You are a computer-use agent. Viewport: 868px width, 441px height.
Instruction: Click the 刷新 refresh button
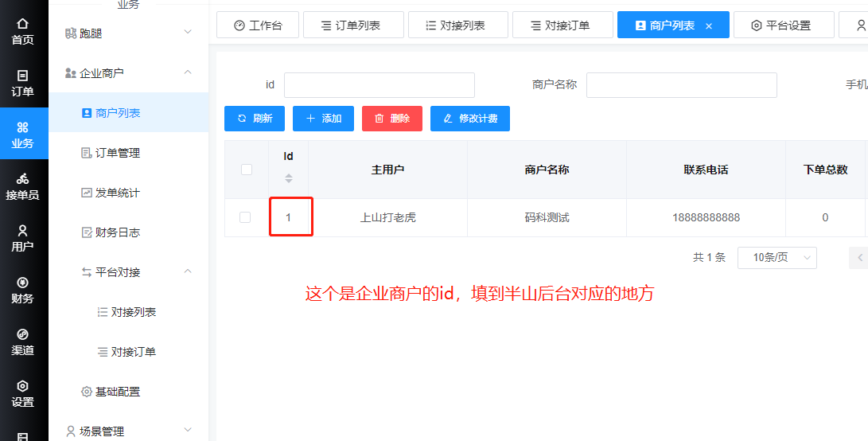[255, 119]
